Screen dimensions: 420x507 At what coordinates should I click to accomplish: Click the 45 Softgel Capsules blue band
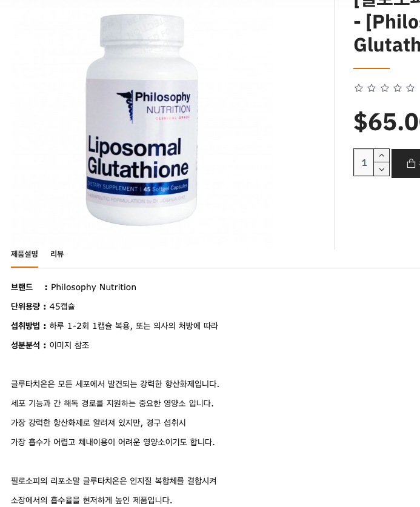[x=138, y=186]
